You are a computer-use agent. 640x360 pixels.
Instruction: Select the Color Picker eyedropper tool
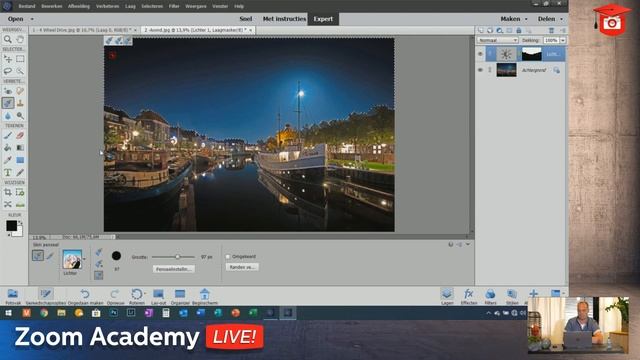point(8,160)
